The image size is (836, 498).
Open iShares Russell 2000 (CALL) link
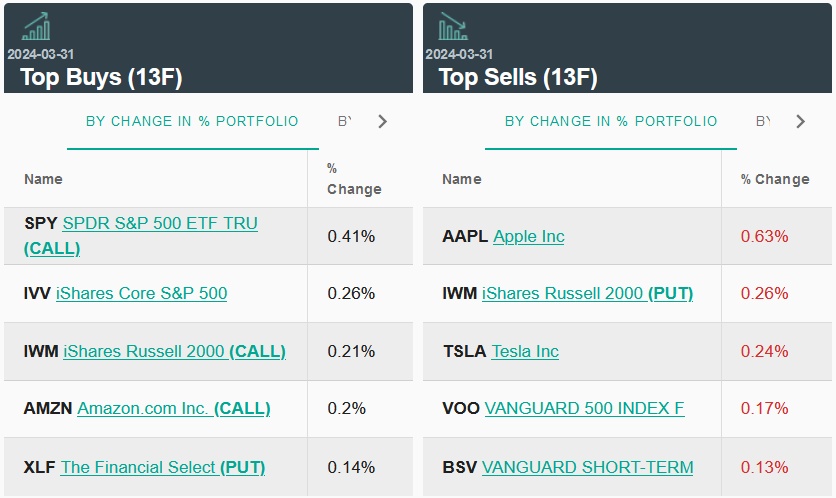pyautogui.click(x=174, y=351)
